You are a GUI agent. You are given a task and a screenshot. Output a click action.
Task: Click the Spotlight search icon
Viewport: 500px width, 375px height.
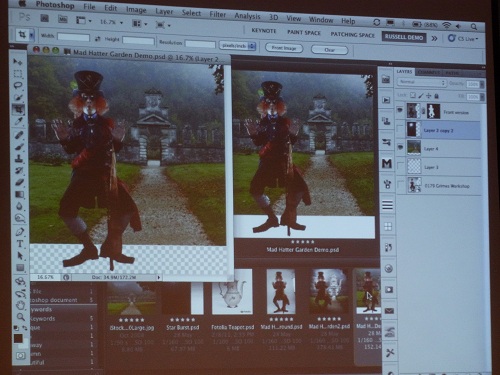coord(474,26)
